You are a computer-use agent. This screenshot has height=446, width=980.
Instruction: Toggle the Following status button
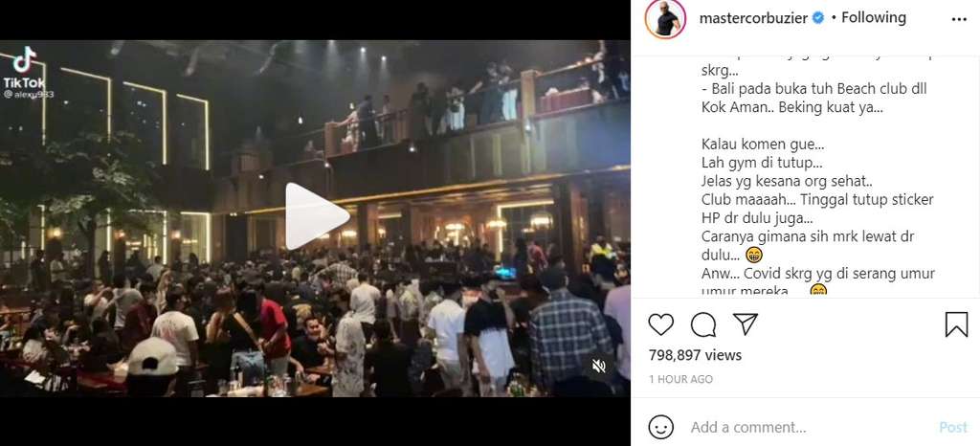click(x=873, y=17)
